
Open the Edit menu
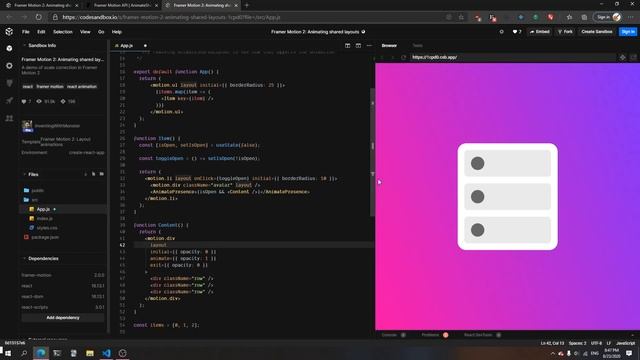coord(41,32)
